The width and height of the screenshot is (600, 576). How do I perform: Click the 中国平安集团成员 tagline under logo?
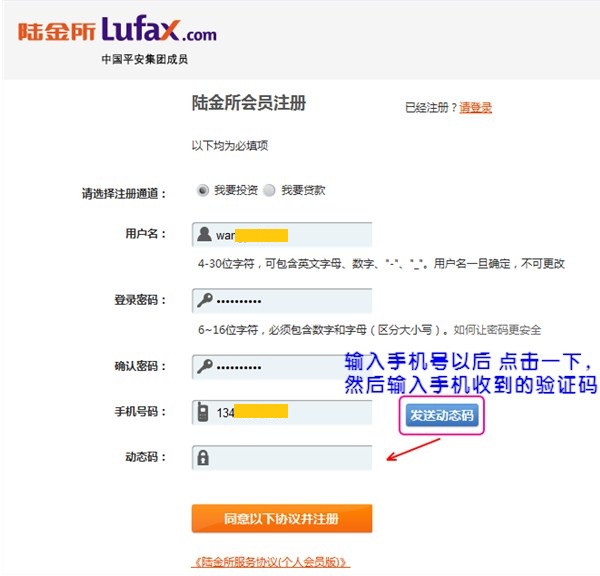[x=145, y=59]
